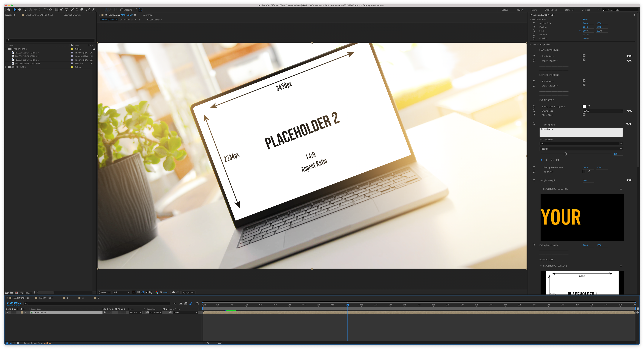
Task: Enable Motion Blur switch in timeline
Action: [191, 304]
